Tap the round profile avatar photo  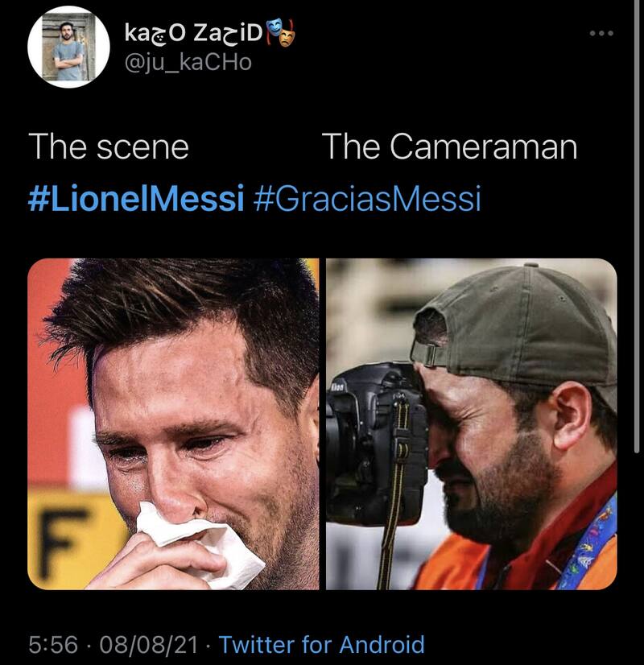68,47
